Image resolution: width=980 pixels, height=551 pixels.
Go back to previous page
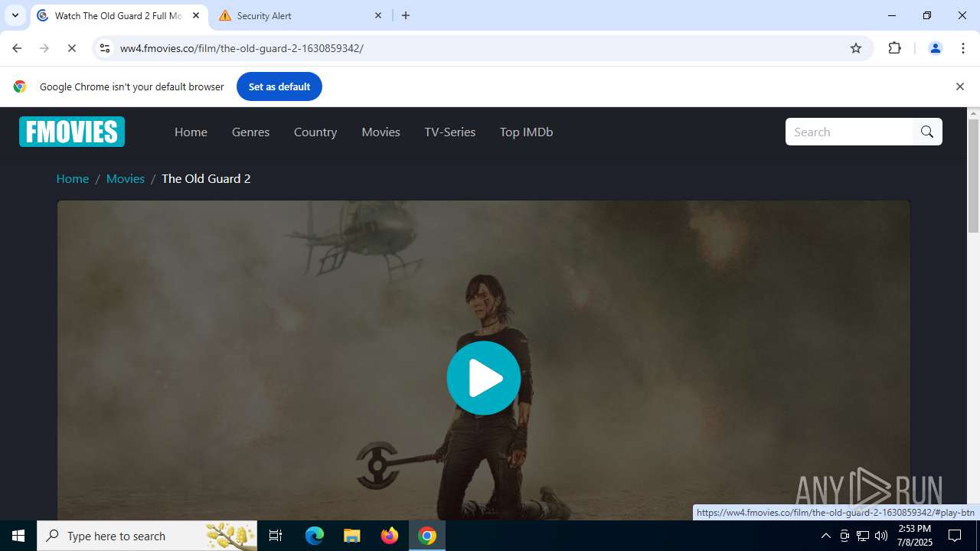point(17,48)
